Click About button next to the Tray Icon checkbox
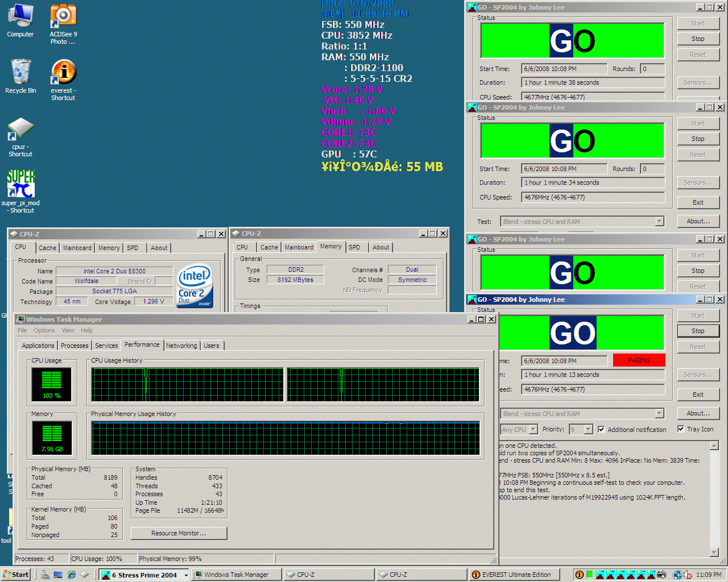The height and width of the screenshot is (582, 728). [x=698, y=413]
